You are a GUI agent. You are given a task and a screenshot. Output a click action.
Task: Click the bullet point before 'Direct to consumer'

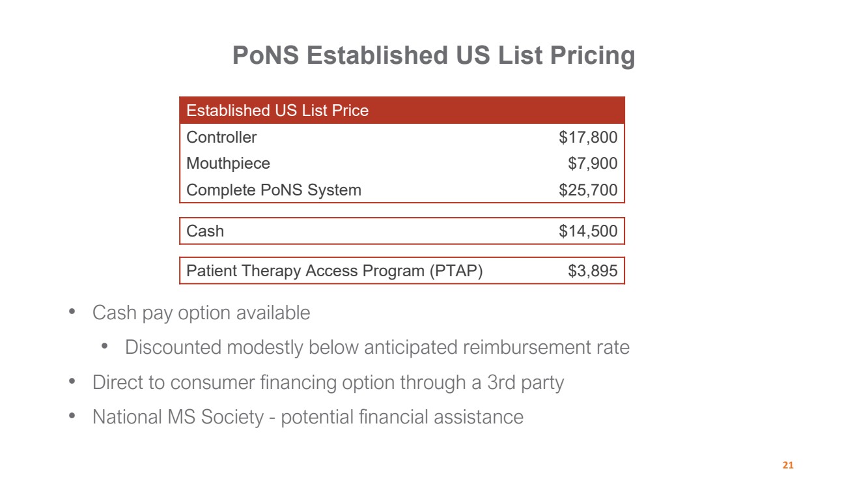click(x=73, y=382)
